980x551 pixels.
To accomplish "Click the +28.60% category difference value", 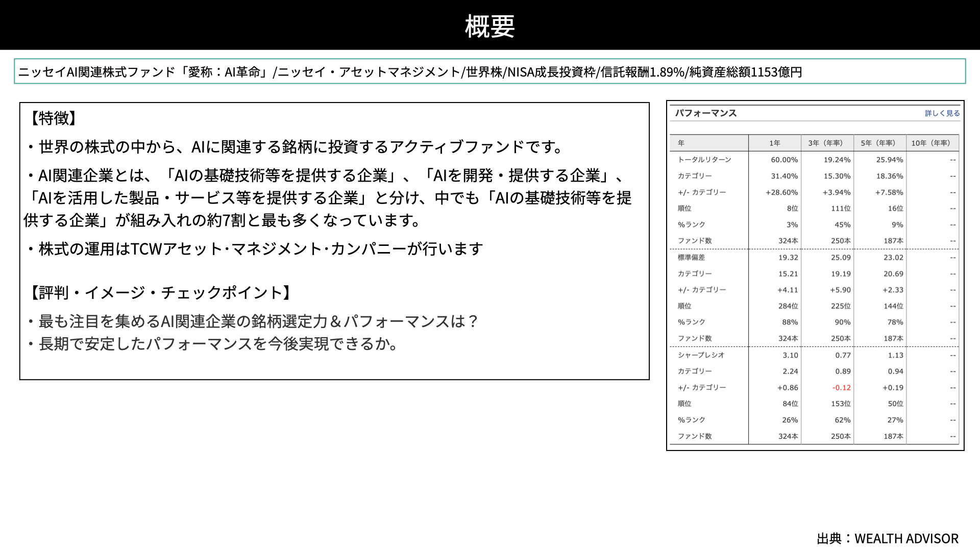I will coord(782,192).
